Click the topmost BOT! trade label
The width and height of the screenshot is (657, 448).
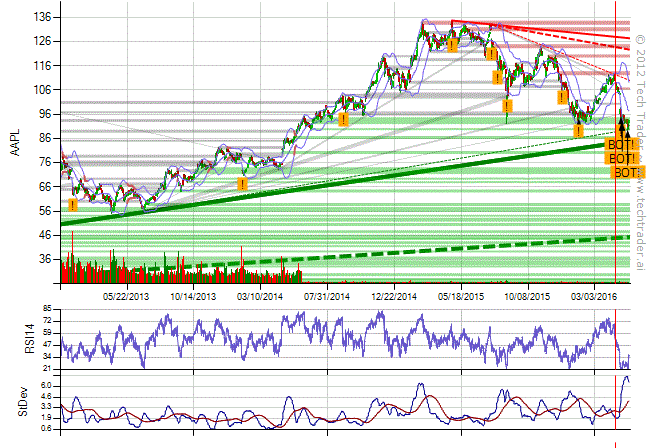click(x=621, y=145)
